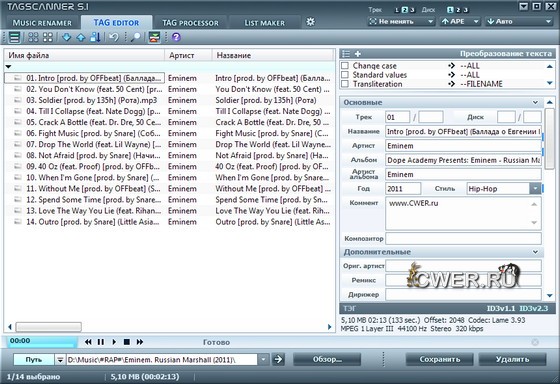Click arrow icon next to Change case
This screenshot has height=384, width=560.
(451, 66)
